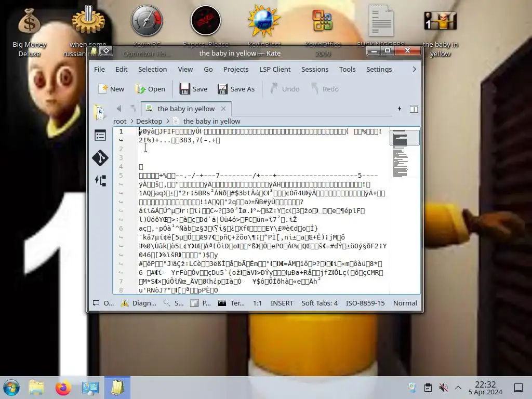Click 'Desktop' in the breadcrumb path
Image resolution: width=532 pixels, height=399 pixels.
click(149, 121)
